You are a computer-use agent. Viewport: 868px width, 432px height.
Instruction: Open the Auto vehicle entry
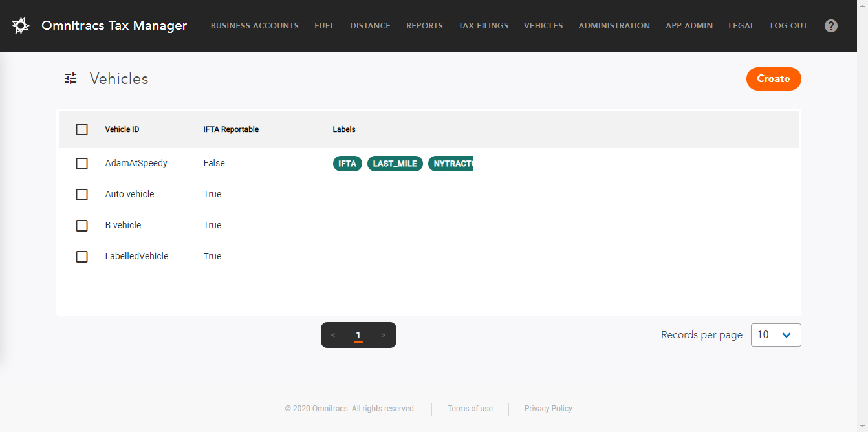(x=130, y=195)
